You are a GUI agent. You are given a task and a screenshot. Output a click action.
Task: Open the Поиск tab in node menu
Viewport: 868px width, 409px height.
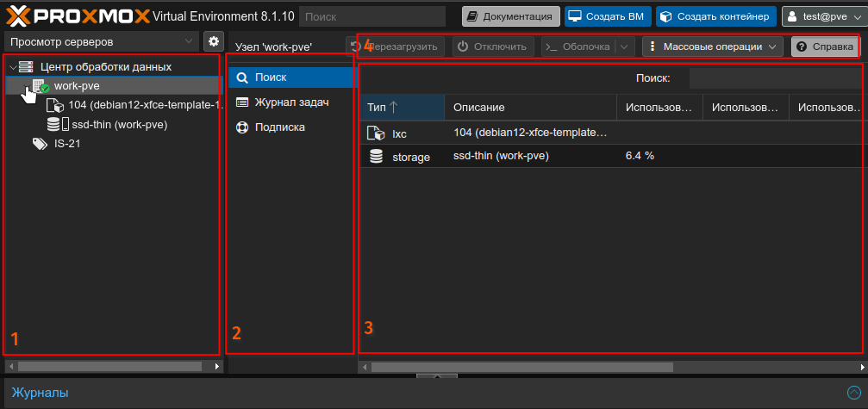coord(291,77)
